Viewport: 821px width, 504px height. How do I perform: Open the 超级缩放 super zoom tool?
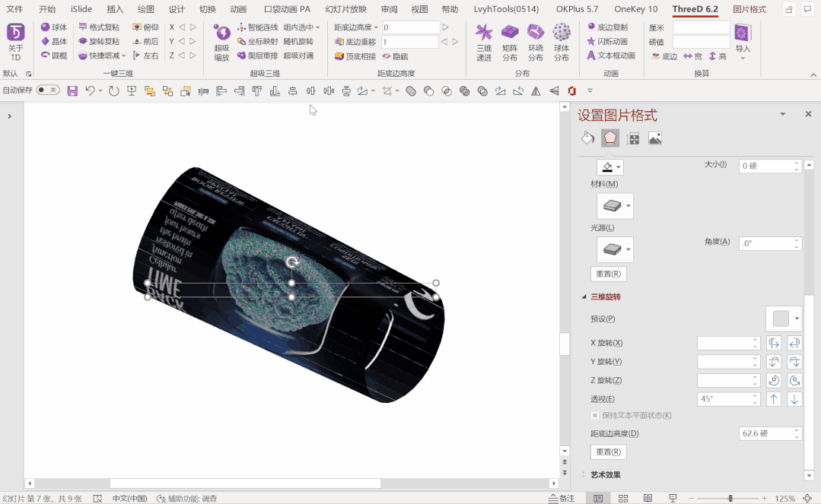222,43
